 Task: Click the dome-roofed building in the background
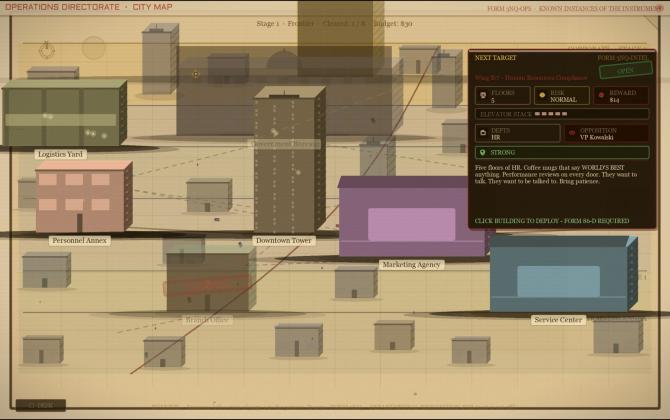[x=283, y=60]
